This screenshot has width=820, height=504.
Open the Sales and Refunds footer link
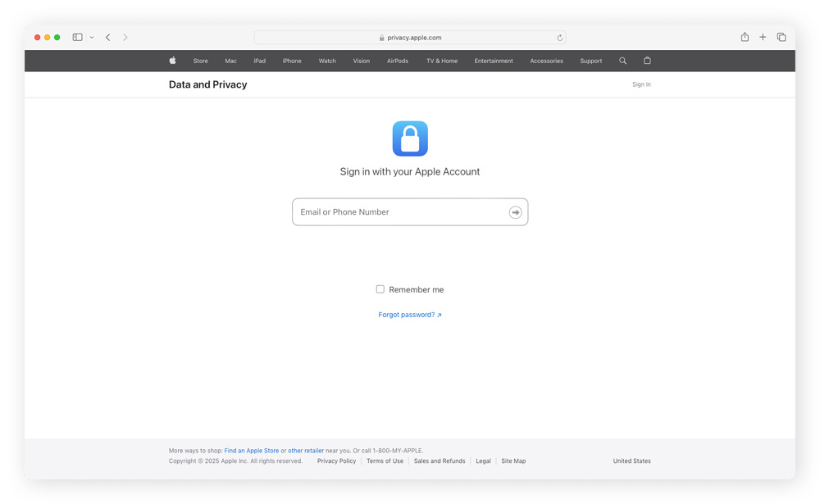[x=440, y=461]
